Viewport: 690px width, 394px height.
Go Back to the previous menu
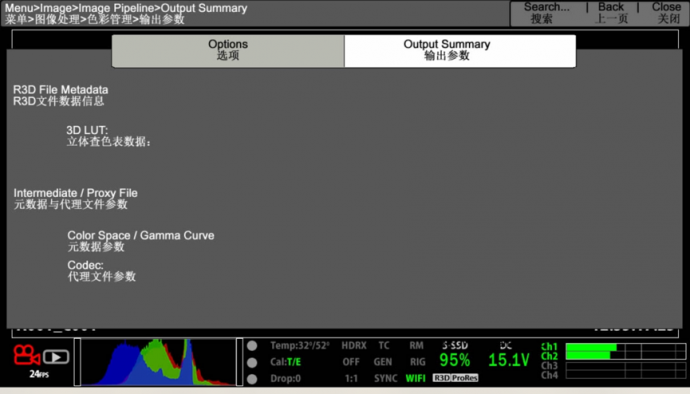coord(611,13)
